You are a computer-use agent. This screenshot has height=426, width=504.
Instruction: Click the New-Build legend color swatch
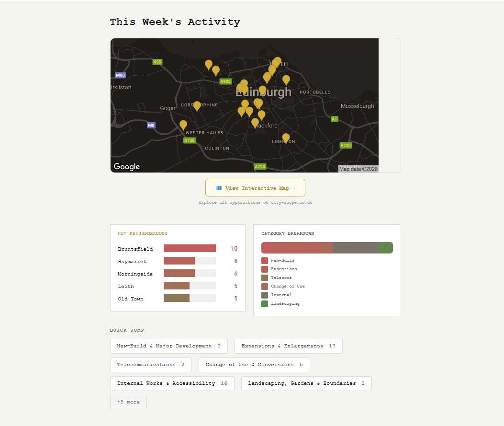coord(265,261)
